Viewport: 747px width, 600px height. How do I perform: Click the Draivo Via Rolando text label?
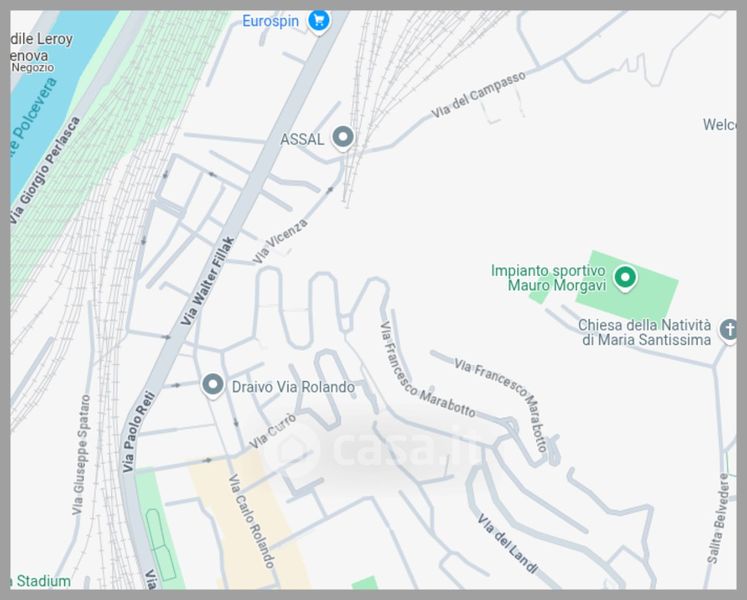pos(293,387)
